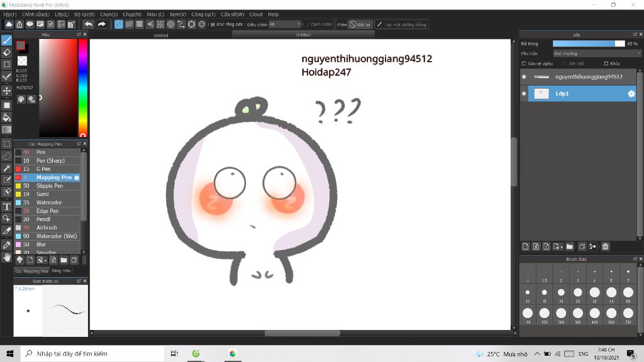Select the Fill bucket tool

[6, 117]
